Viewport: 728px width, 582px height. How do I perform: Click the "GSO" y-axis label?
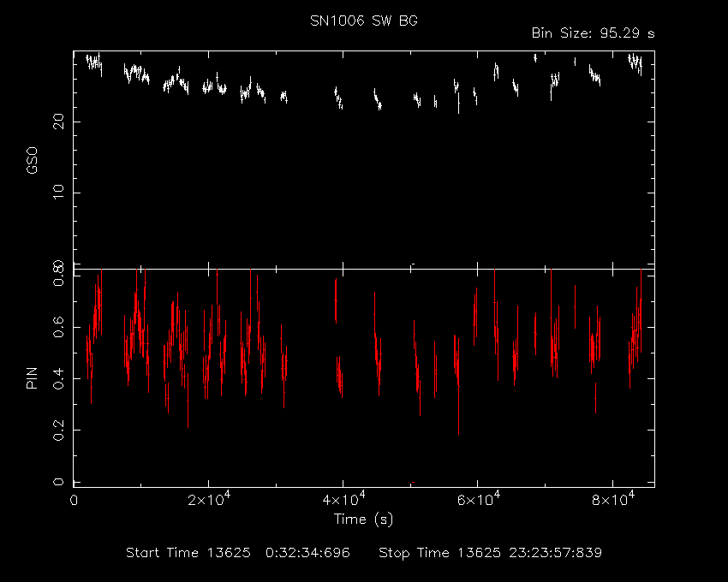coord(32,160)
